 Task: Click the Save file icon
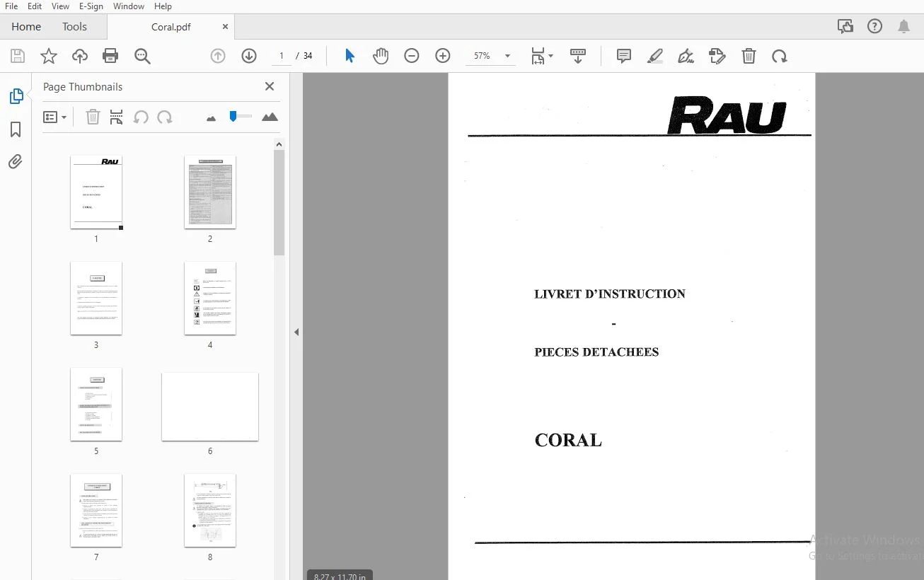18,56
